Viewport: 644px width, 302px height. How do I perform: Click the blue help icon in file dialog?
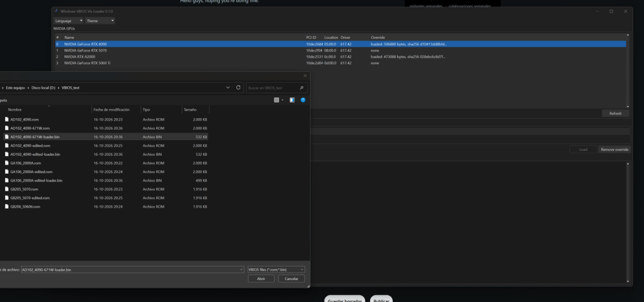coord(303,100)
